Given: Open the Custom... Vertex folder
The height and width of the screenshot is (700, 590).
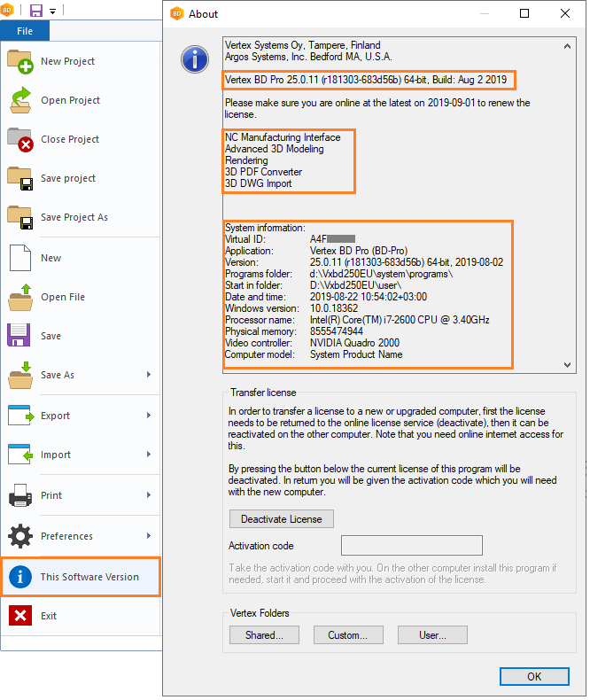Looking at the screenshot, I should 348,635.
